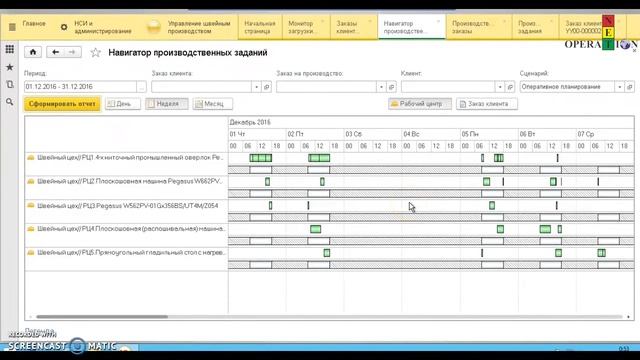Switch to Начальная страница tab
The image size is (640, 360).
260,27
